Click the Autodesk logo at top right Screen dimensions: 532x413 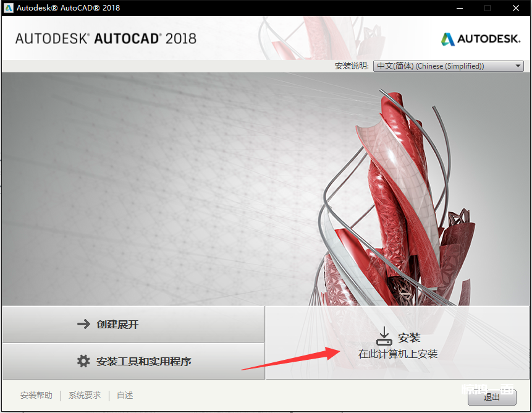tap(481, 39)
